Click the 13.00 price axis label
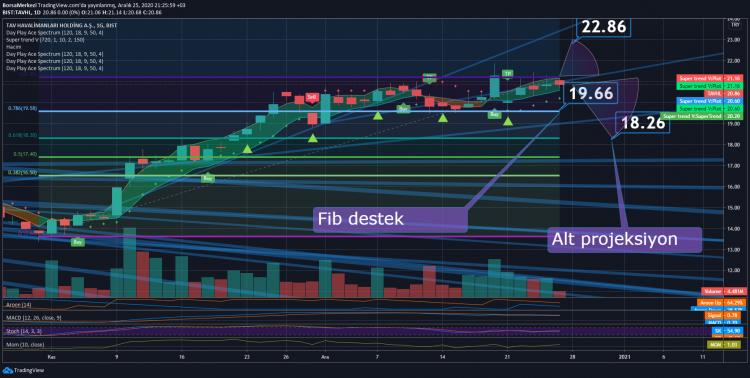Viewport: 750px width, 378px height. [733, 250]
